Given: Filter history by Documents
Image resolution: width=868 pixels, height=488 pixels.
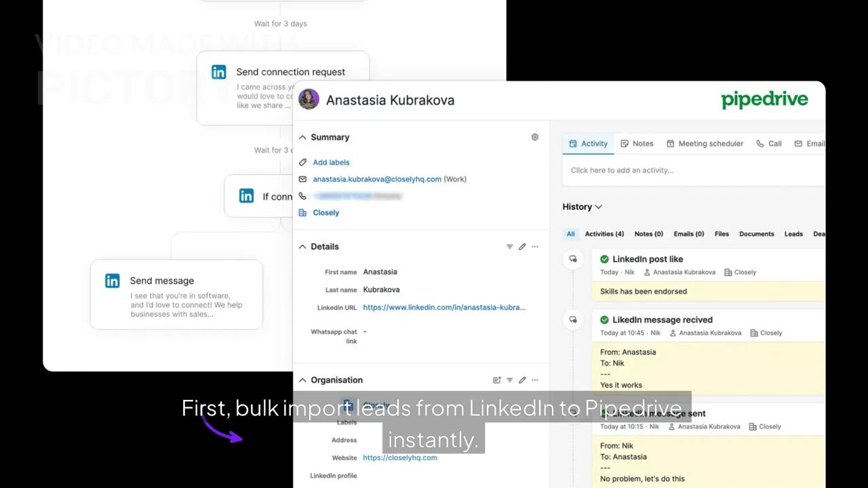Looking at the screenshot, I should (x=757, y=234).
